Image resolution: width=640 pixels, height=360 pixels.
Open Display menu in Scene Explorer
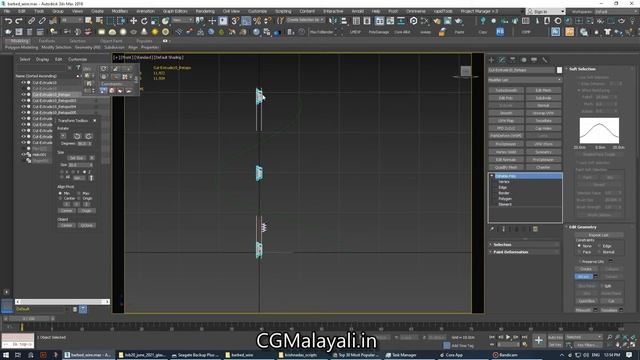click(42, 60)
